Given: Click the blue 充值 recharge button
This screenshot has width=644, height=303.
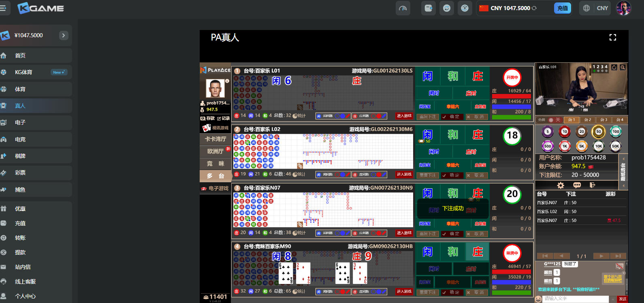Looking at the screenshot, I should click(562, 8).
